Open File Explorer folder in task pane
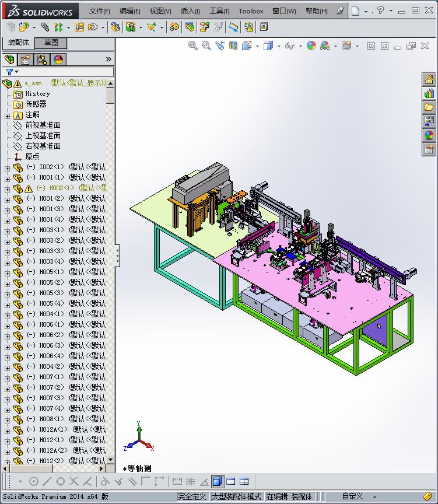 [429, 107]
